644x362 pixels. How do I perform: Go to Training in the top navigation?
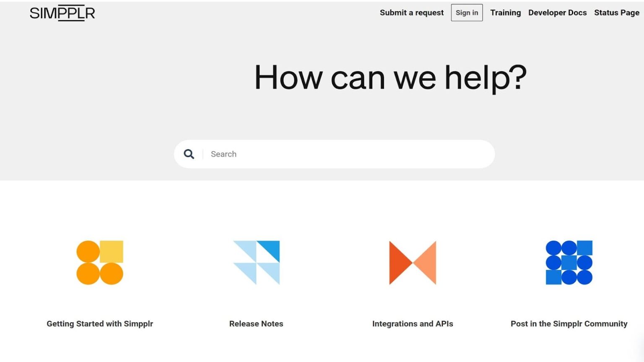point(505,13)
